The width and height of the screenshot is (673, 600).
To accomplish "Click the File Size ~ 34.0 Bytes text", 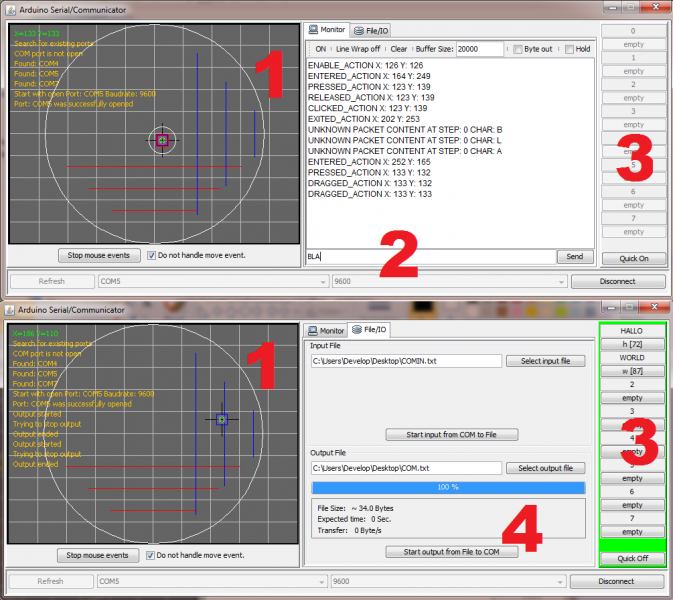I will (x=355, y=508).
